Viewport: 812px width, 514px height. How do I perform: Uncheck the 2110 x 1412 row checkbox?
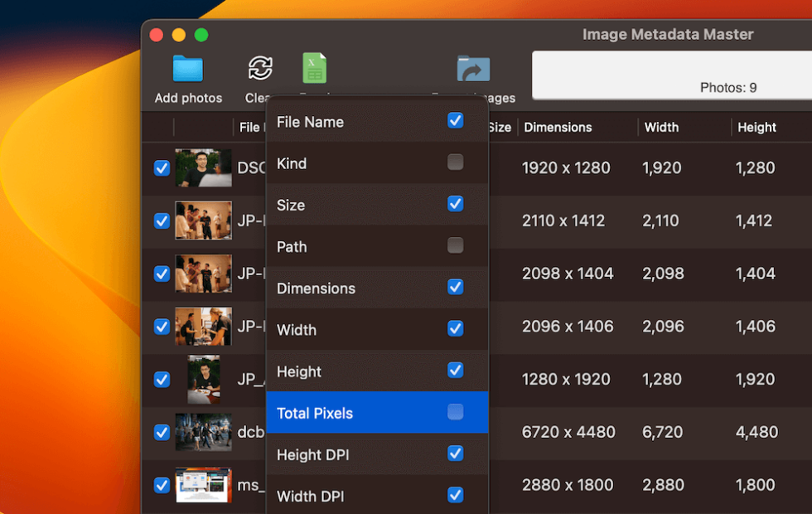pyautogui.click(x=162, y=221)
